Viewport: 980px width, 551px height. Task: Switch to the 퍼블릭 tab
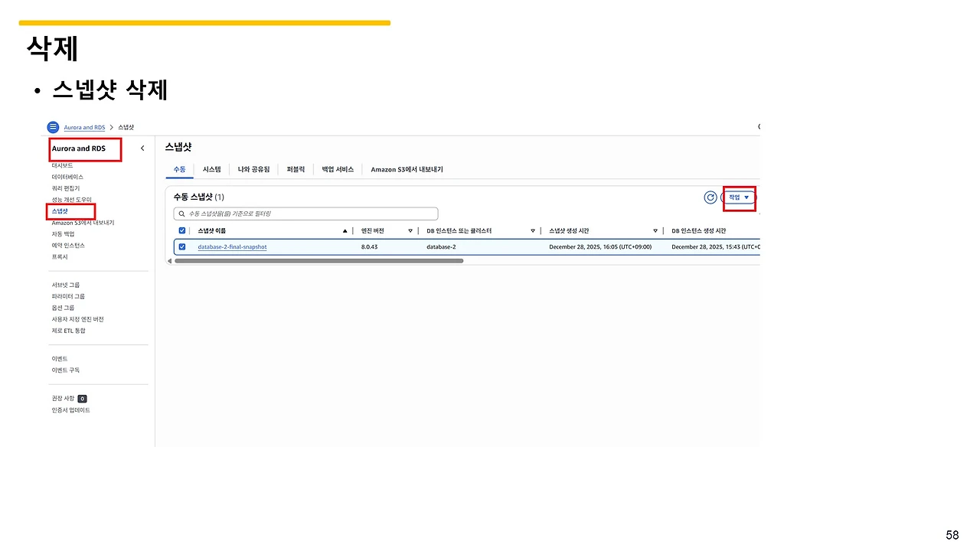pos(296,169)
